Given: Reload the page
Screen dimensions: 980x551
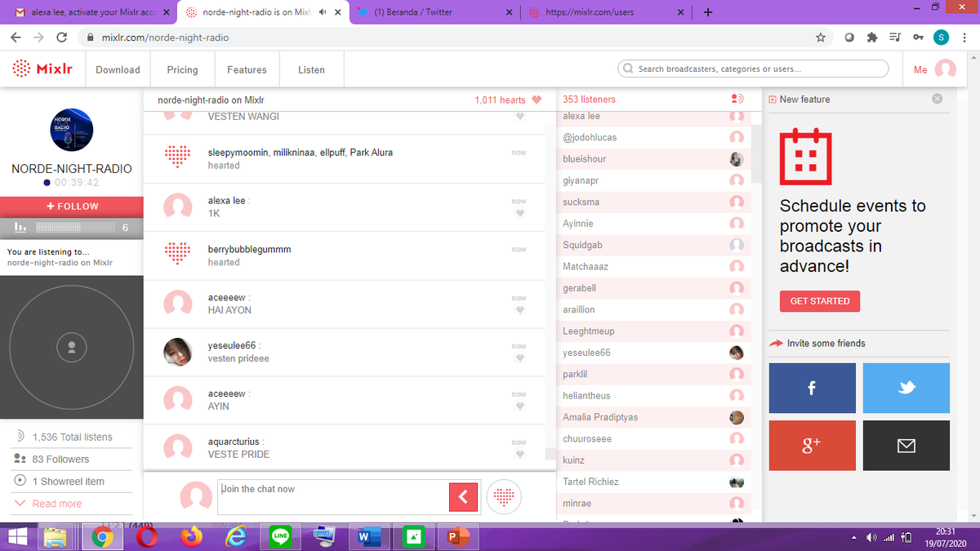Looking at the screenshot, I should point(61,38).
